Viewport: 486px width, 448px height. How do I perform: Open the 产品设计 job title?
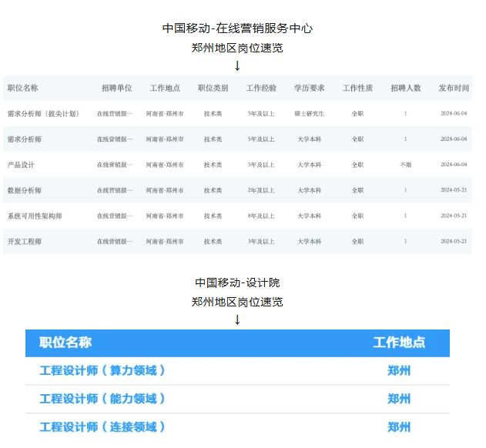tap(21, 165)
